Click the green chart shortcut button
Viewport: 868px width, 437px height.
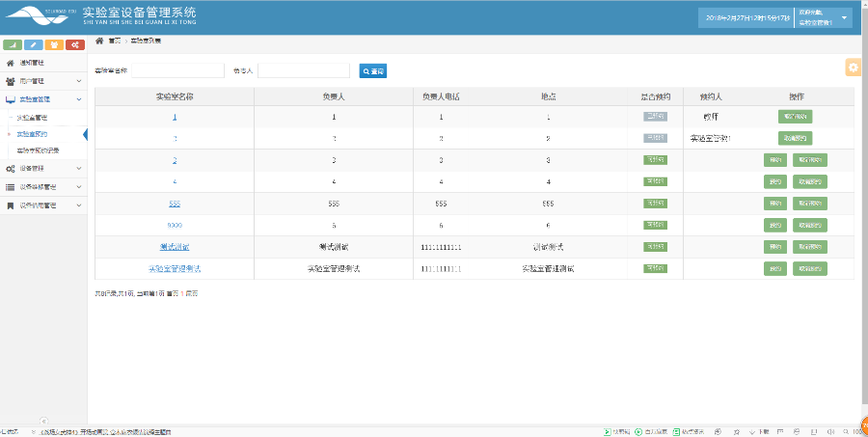point(14,45)
